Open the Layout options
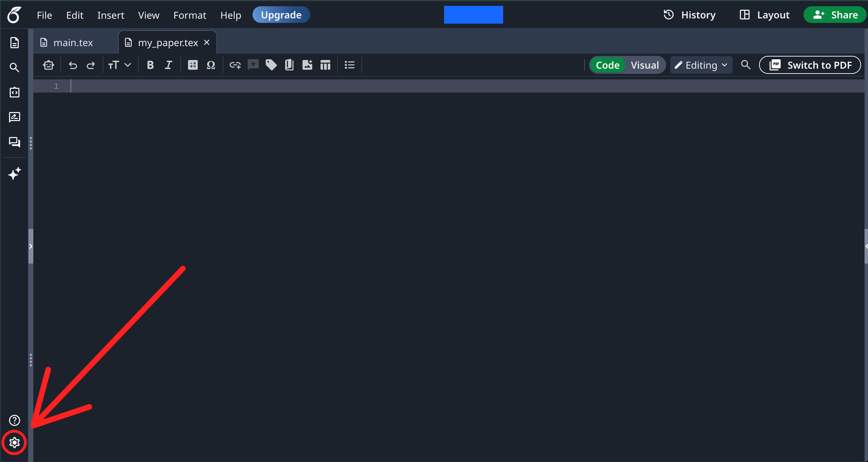Screen dimensions: 868x462 (765, 15)
